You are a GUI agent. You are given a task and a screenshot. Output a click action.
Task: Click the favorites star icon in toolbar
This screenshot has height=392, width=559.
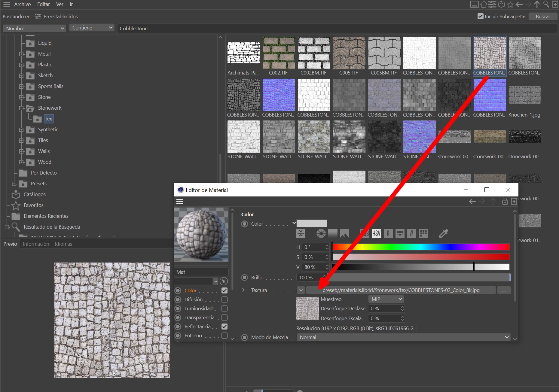pyautogui.click(x=510, y=4)
